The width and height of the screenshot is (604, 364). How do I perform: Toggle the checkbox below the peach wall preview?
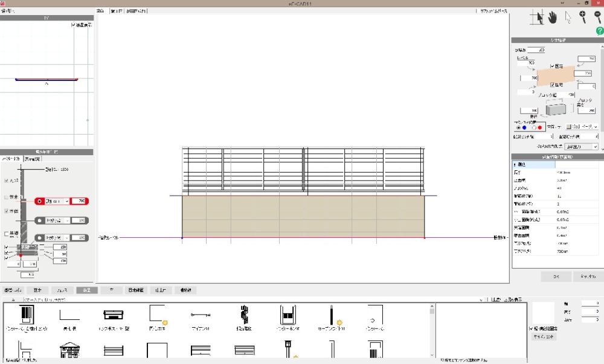pos(552,85)
